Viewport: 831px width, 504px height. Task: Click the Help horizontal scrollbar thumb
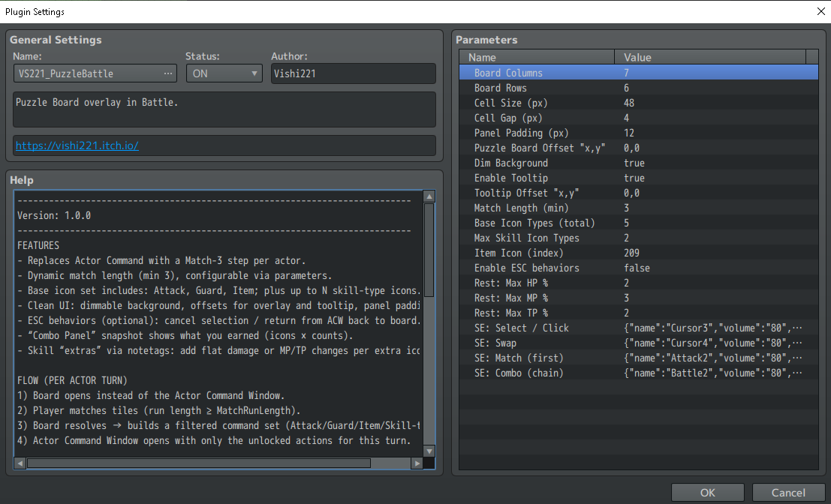(199, 463)
